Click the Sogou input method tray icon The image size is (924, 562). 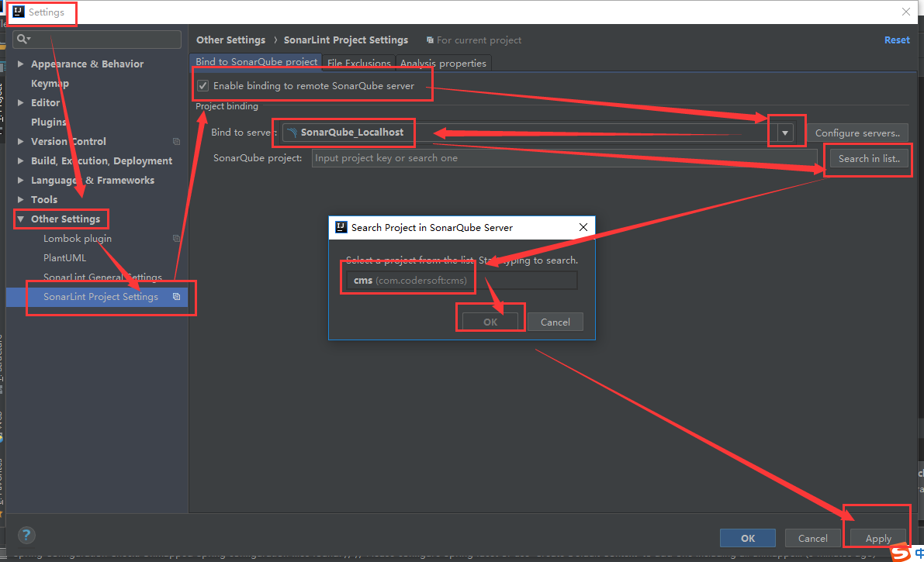pyautogui.click(x=900, y=553)
